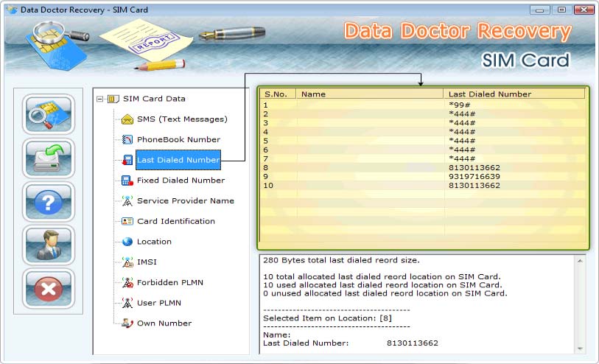
Task: Select row 7 in the dialed list
Action: [x=422, y=158]
